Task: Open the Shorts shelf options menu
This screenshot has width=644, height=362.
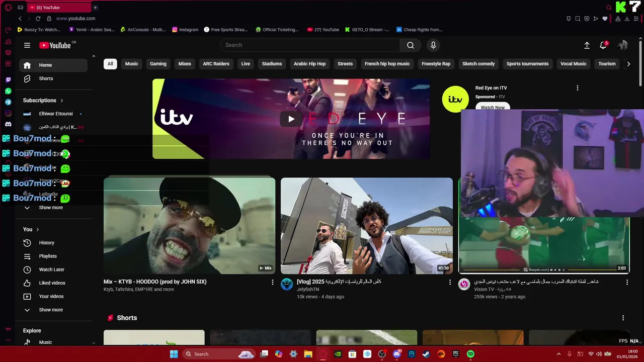Action: [623, 318]
